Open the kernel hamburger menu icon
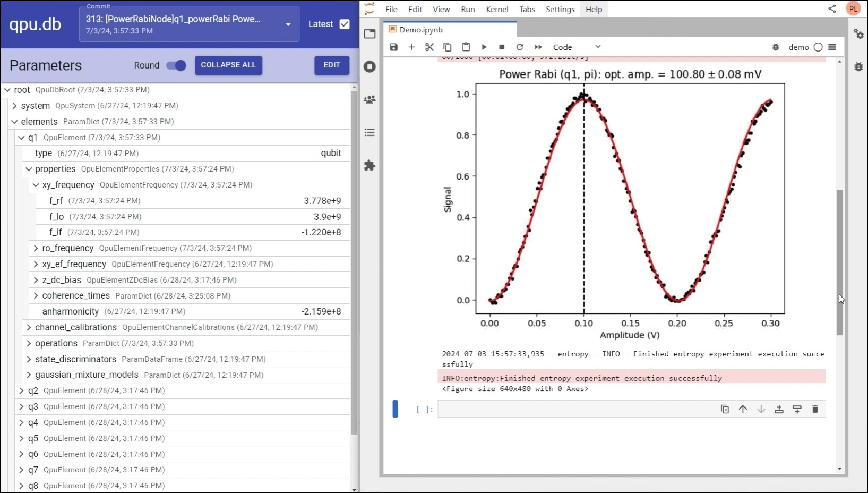 [832, 47]
